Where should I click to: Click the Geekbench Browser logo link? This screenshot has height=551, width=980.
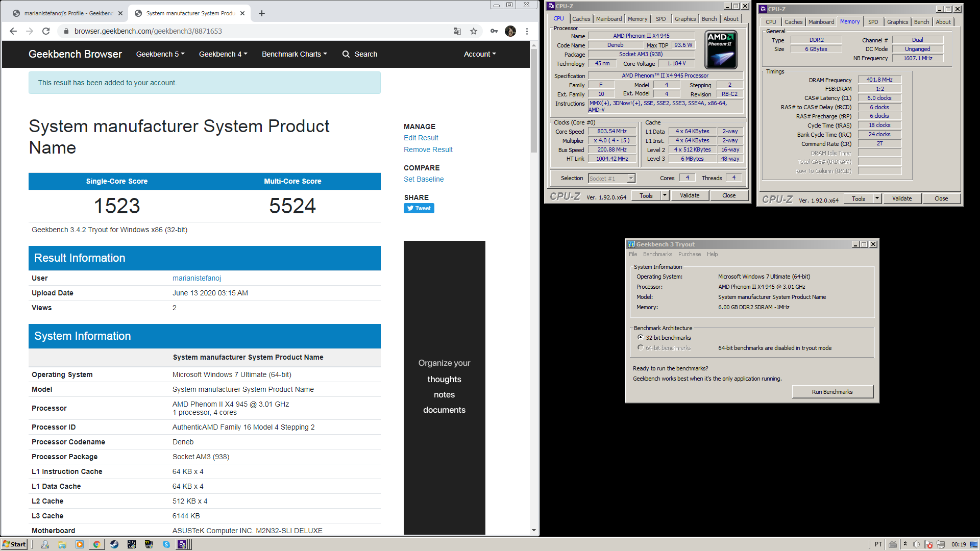click(x=75, y=54)
